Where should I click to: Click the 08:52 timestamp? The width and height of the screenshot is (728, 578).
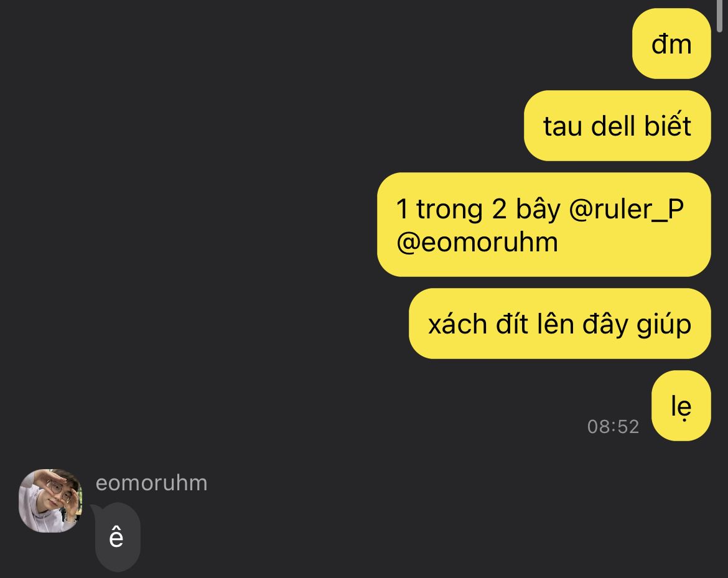click(x=613, y=427)
